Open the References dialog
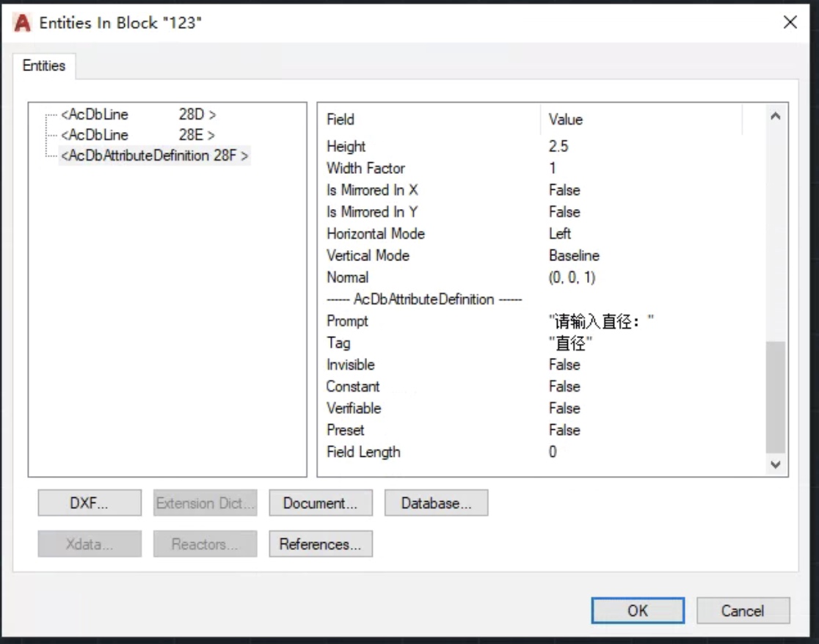 [321, 544]
